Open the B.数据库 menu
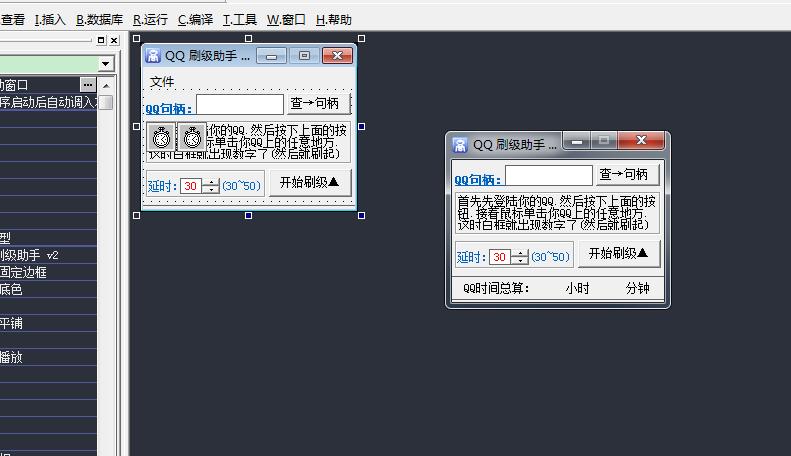Viewport: 791px width, 456px height. point(99,20)
